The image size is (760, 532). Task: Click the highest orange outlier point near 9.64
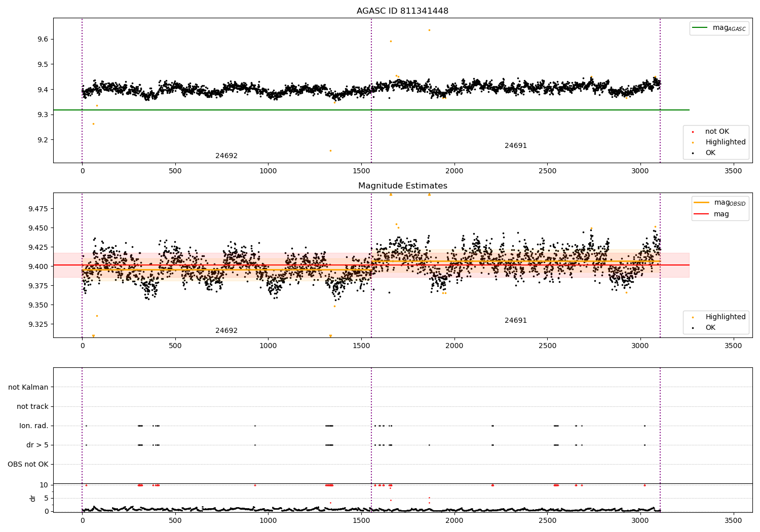click(x=429, y=30)
